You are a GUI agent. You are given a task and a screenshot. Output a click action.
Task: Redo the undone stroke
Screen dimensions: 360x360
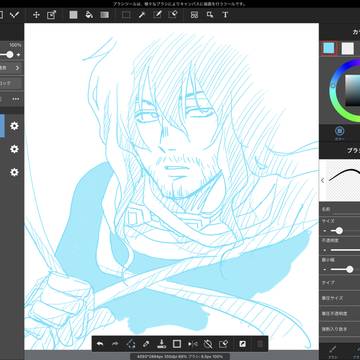click(x=115, y=344)
